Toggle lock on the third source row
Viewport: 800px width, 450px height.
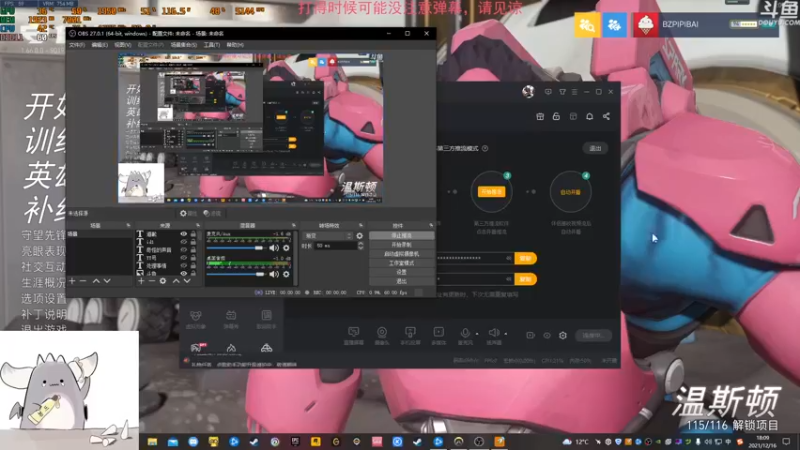[193, 250]
